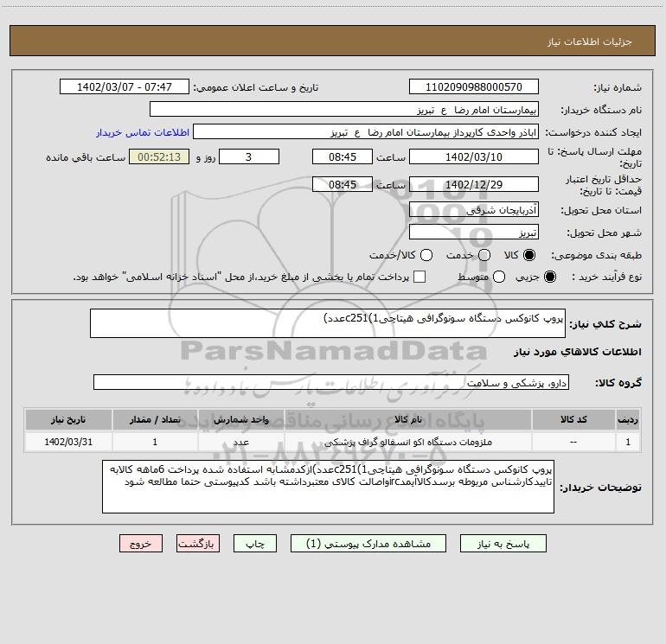Click the چاپ print button
This screenshot has width=666, height=644.
coord(255,544)
